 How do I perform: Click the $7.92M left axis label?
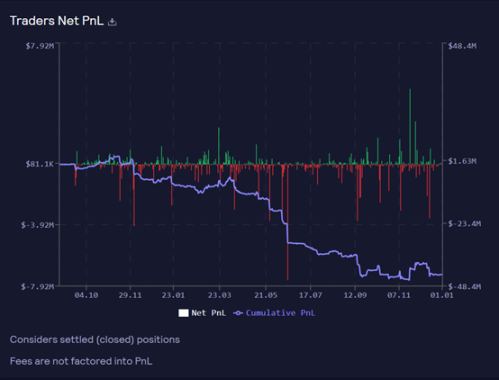click(40, 46)
